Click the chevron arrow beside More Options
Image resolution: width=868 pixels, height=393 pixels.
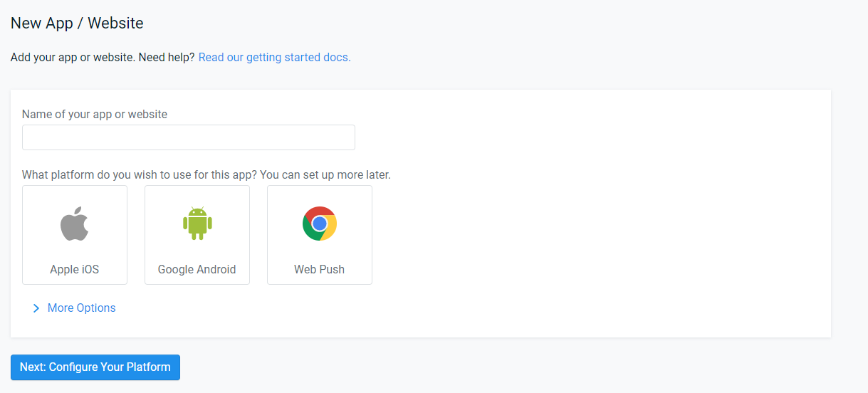pyautogui.click(x=36, y=308)
